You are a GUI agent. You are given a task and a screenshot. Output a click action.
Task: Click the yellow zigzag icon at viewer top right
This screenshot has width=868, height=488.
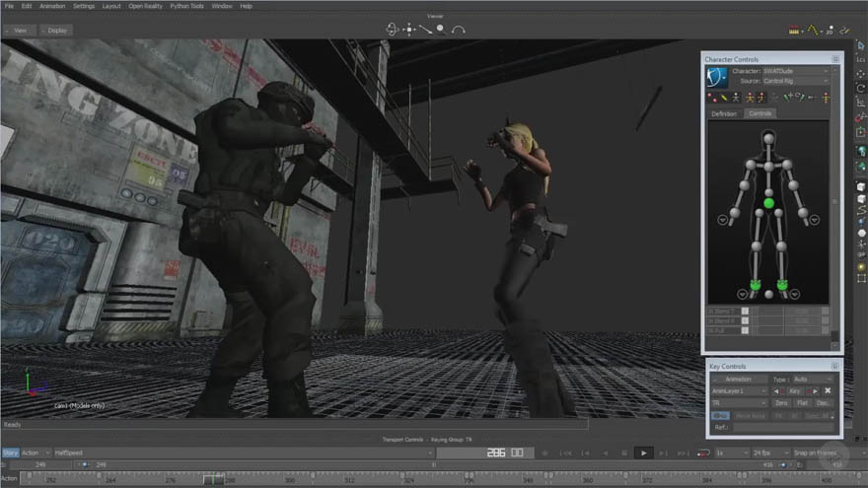point(812,30)
